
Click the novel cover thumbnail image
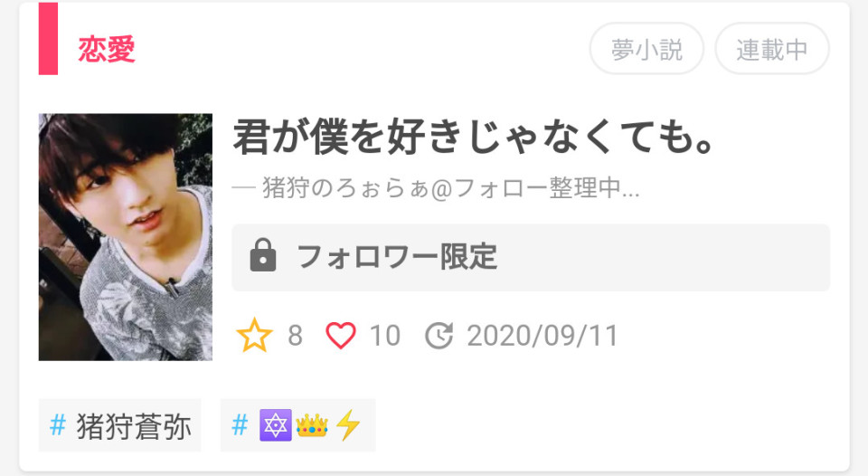(x=125, y=237)
